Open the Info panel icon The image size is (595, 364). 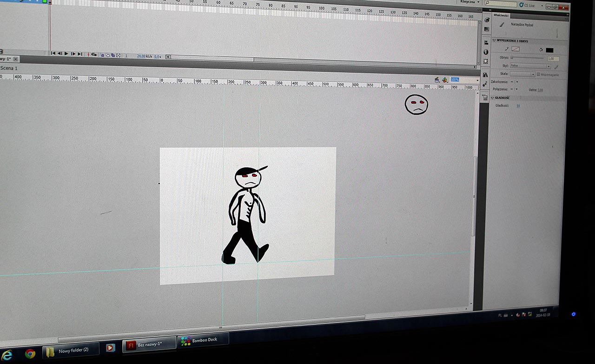486,52
